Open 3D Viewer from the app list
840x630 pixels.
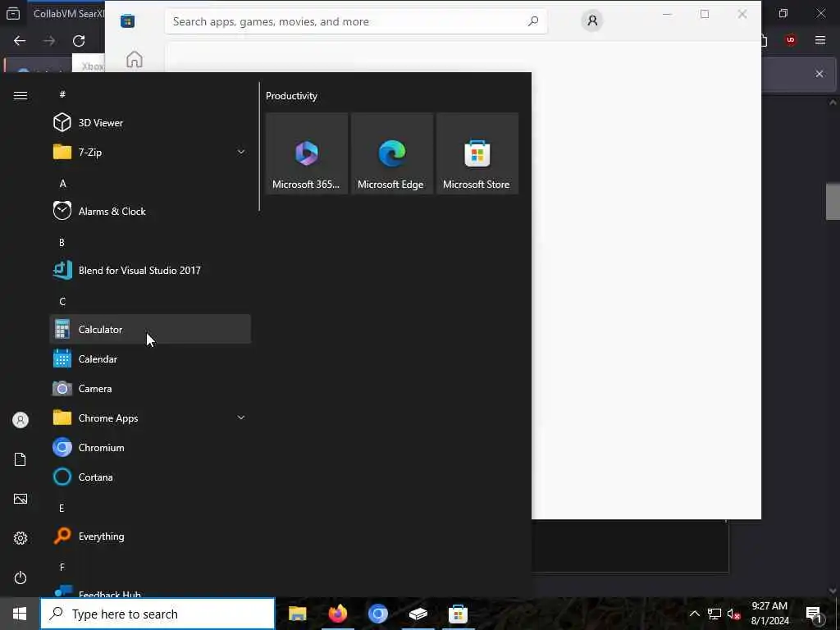150,123
